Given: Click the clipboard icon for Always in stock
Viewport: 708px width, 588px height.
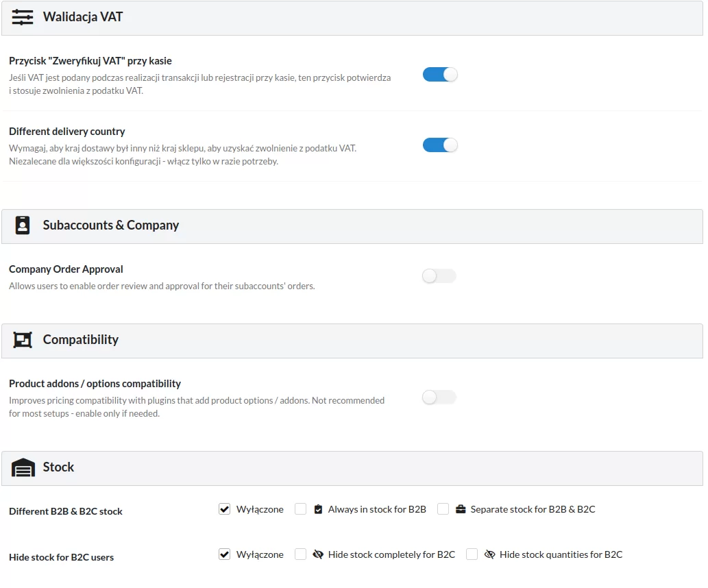Looking at the screenshot, I should click(x=318, y=509).
